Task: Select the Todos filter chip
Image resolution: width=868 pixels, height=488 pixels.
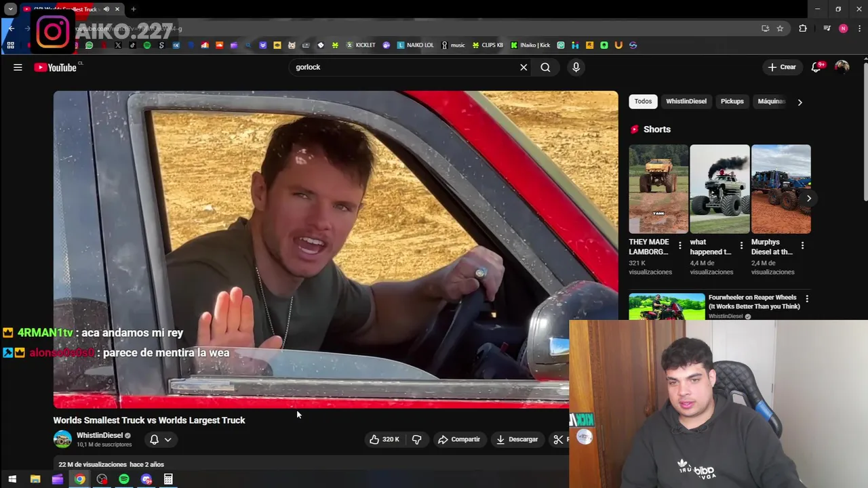Action: 643,102
